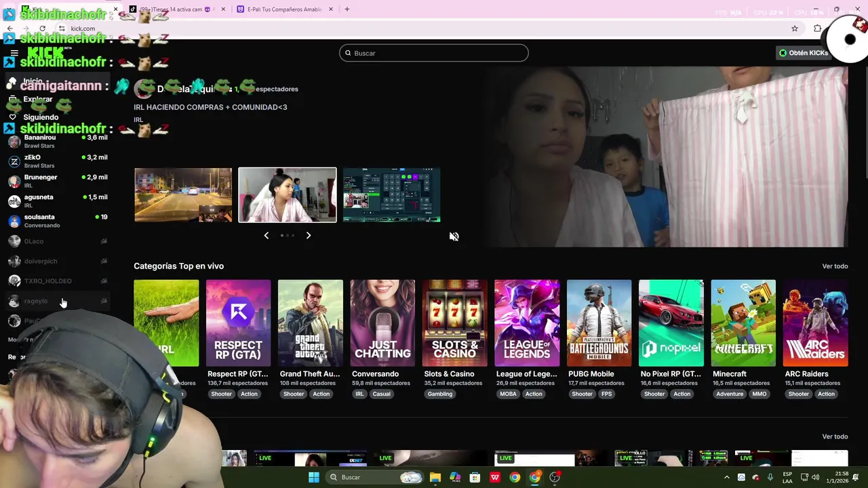Open the ARC Raiders category card
The image size is (868, 488).
(x=816, y=323)
